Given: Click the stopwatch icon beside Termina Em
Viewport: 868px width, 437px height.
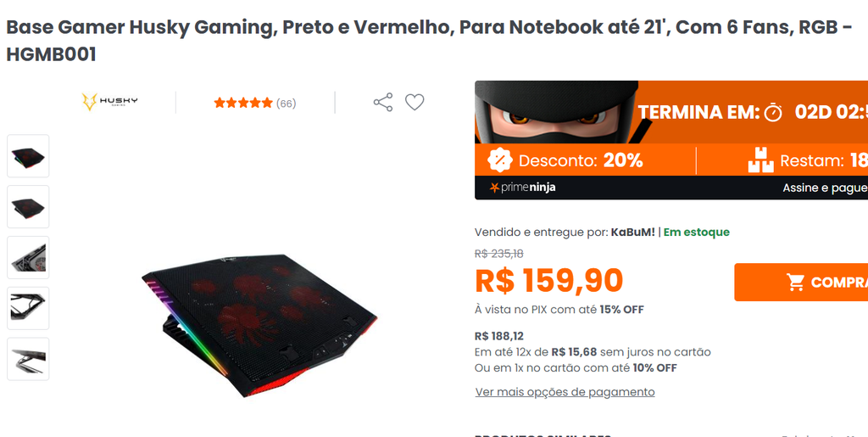Looking at the screenshot, I should 773,113.
